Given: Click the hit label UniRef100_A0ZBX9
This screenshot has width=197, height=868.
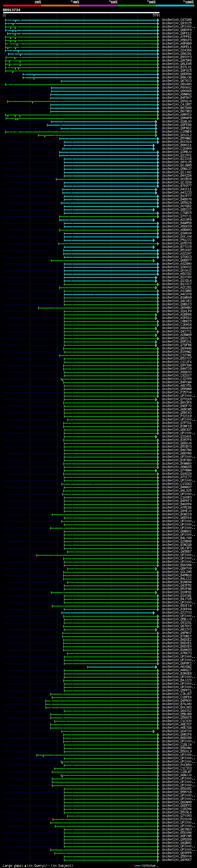Looking at the screenshot, I should (177, 179).
